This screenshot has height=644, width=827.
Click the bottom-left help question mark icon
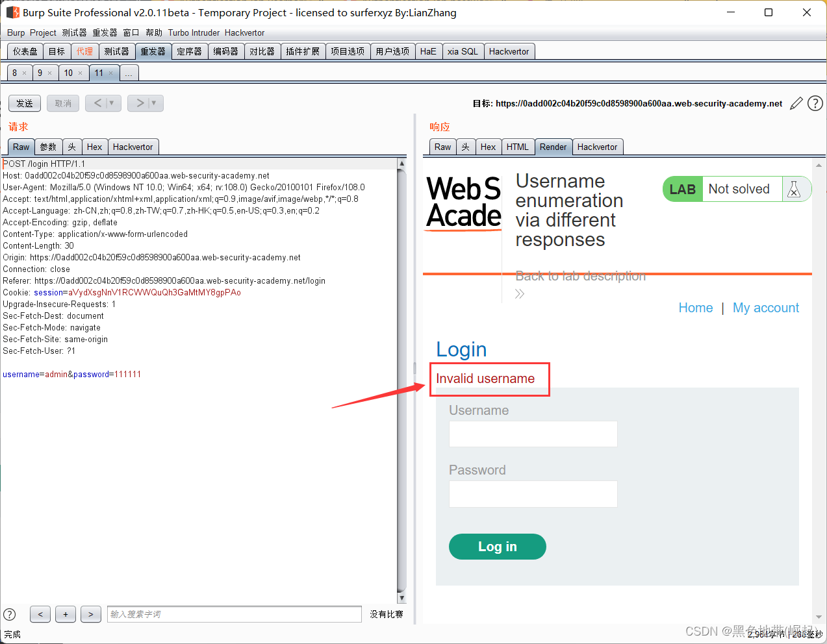click(10, 614)
